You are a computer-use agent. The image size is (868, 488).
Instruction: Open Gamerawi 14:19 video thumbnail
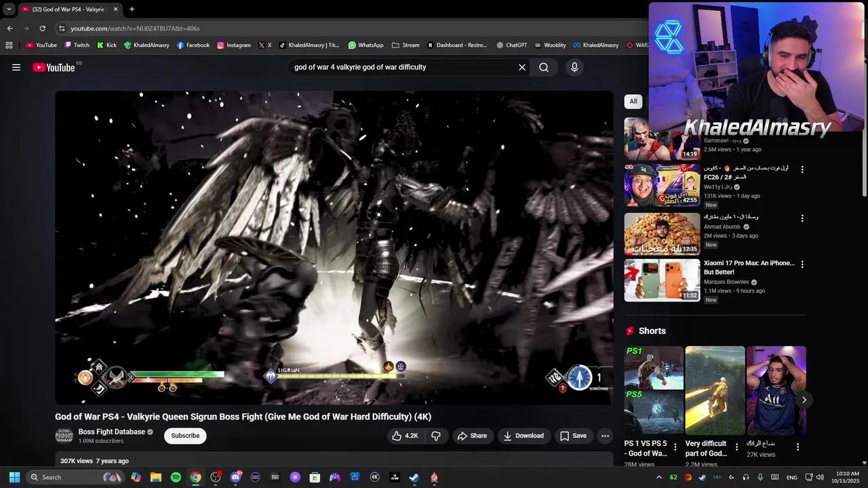(662, 139)
